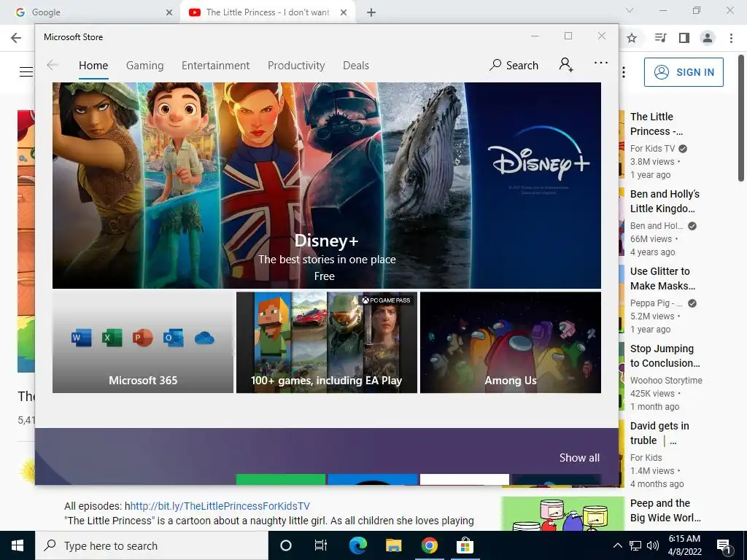
Task: Click the Windows taskbar search box
Action: coord(152,545)
